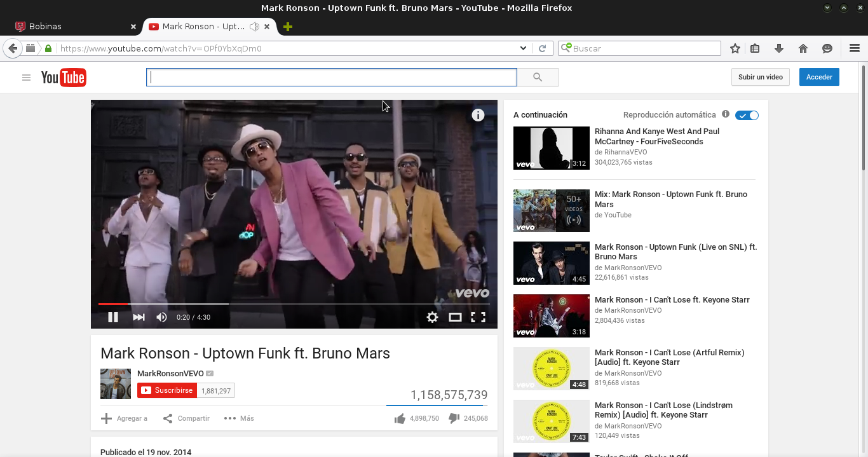Go back with Firefox back arrow
868x457 pixels.
[x=12, y=48]
